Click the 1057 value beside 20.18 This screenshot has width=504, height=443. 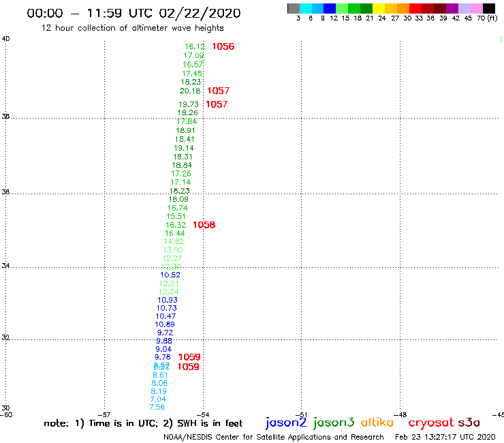point(219,91)
